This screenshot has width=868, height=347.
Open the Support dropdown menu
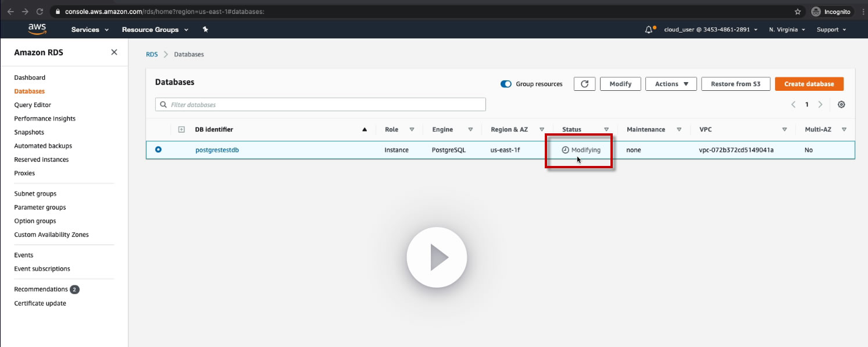click(831, 30)
